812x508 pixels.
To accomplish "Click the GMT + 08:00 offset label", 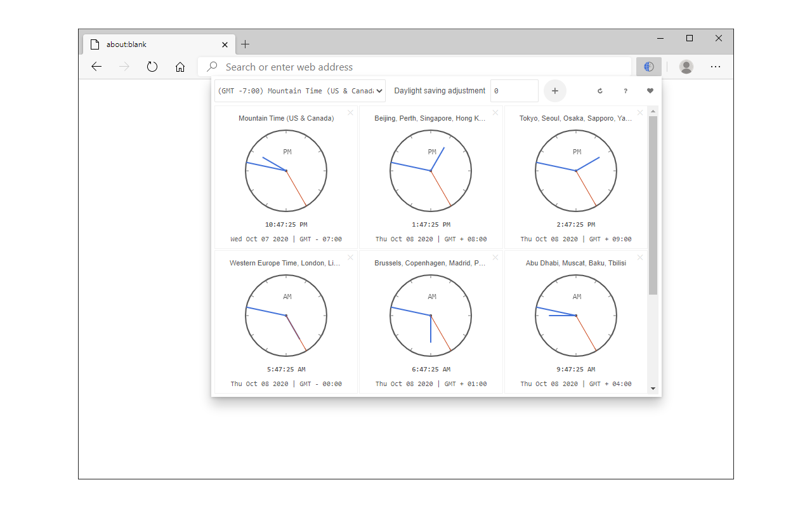I will click(466, 239).
